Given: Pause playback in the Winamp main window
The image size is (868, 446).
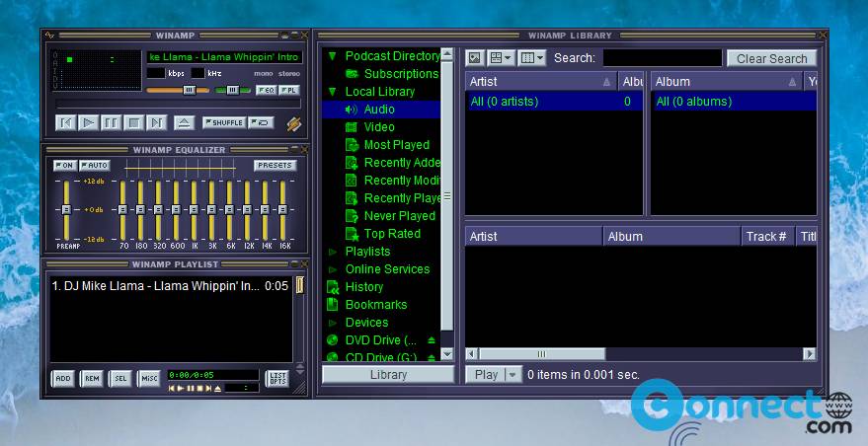Looking at the screenshot, I should [111, 122].
